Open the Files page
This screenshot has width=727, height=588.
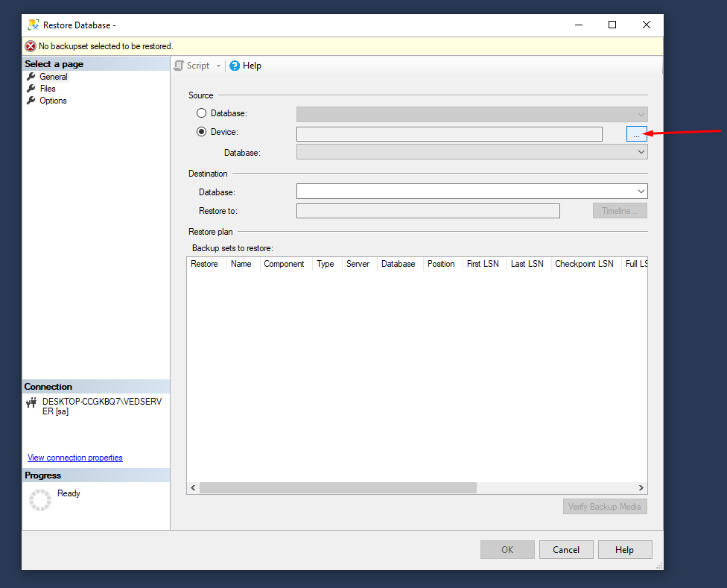point(48,89)
